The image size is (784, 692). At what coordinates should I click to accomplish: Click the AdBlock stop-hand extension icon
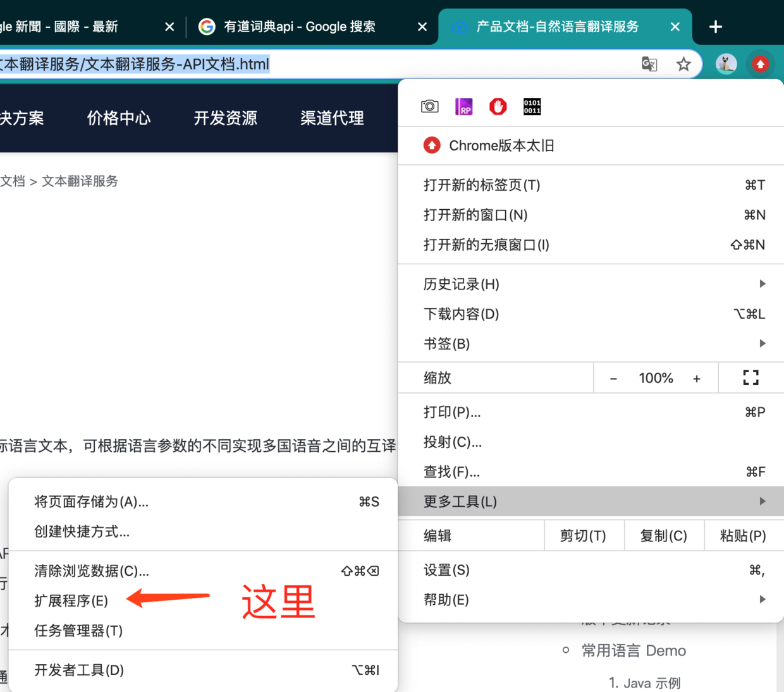[498, 106]
